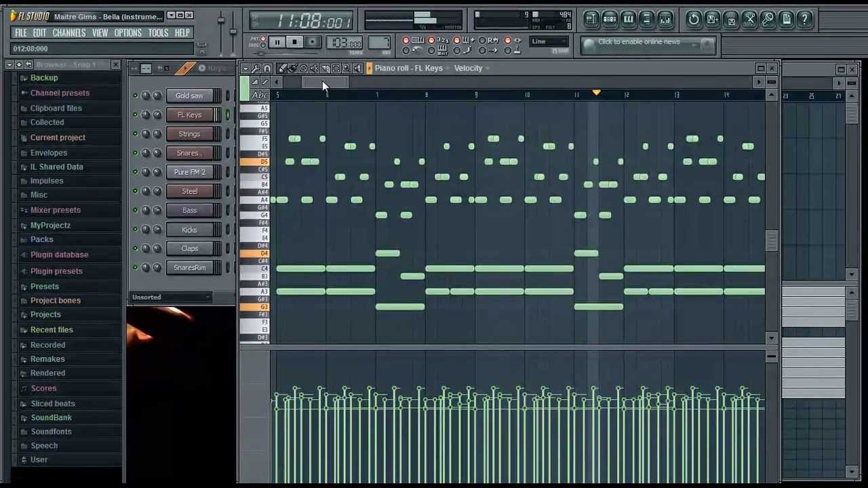The width and height of the screenshot is (868, 488).
Task: Click the Undo history icon
Action: coord(693,19)
